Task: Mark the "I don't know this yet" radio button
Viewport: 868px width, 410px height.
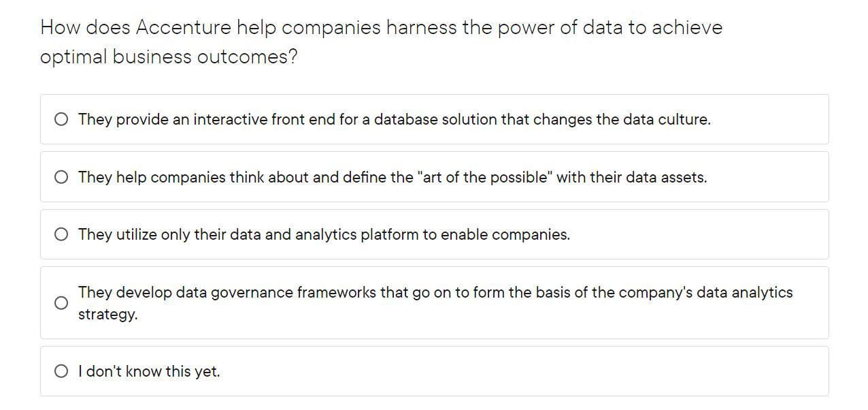Action: [61, 372]
